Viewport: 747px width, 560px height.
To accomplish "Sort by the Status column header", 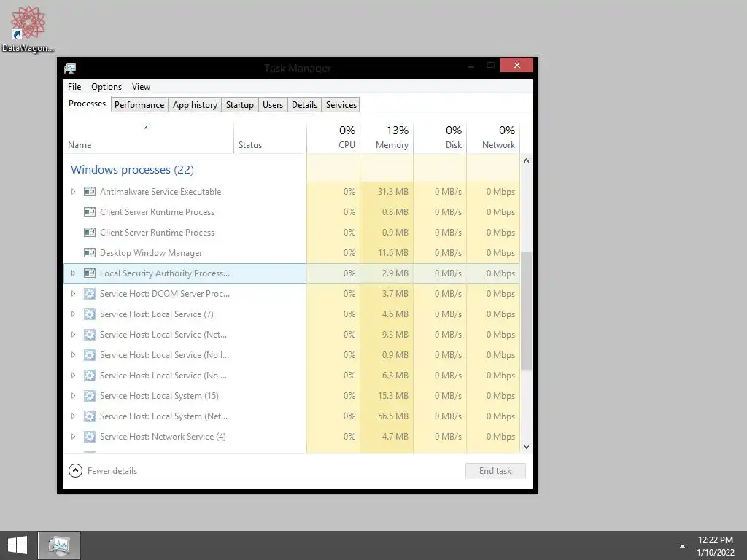I will click(270, 138).
